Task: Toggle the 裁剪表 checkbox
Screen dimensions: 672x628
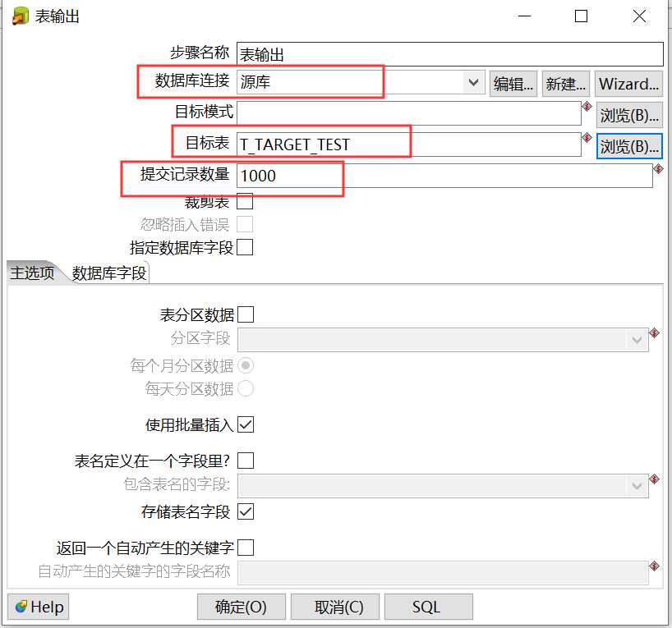Action: pos(245,201)
